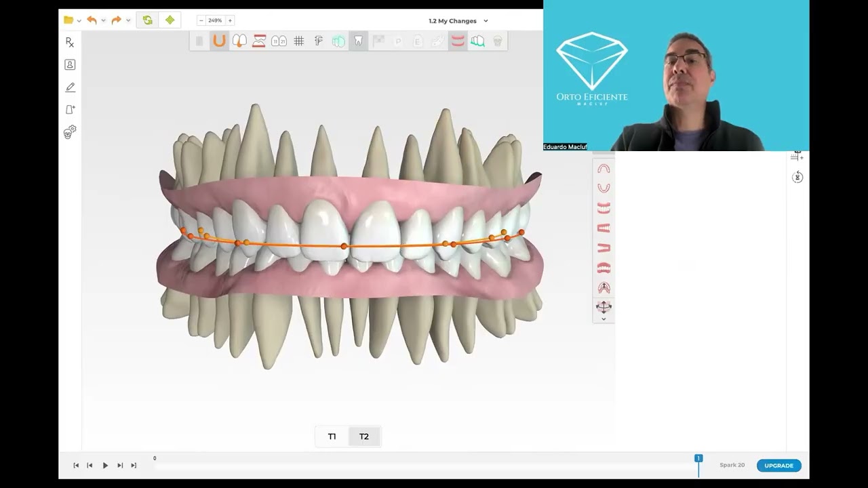
Task: Click the Spark 20 label
Action: (x=732, y=465)
